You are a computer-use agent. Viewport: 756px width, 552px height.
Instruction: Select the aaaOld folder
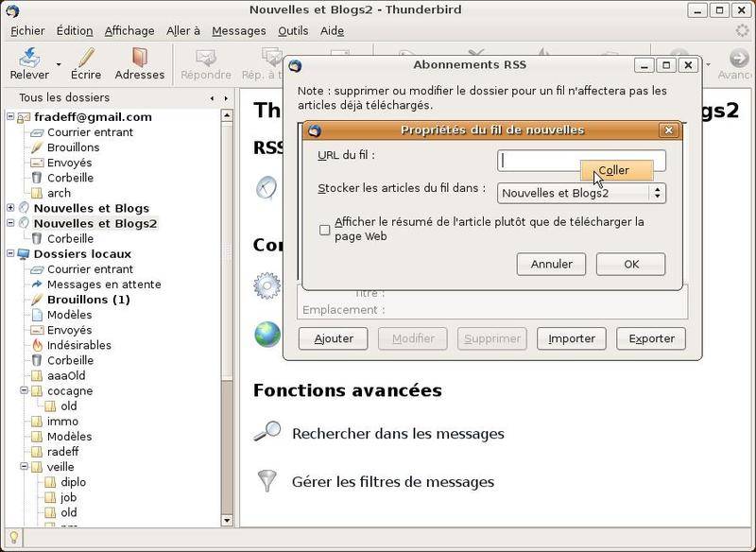[66, 375]
